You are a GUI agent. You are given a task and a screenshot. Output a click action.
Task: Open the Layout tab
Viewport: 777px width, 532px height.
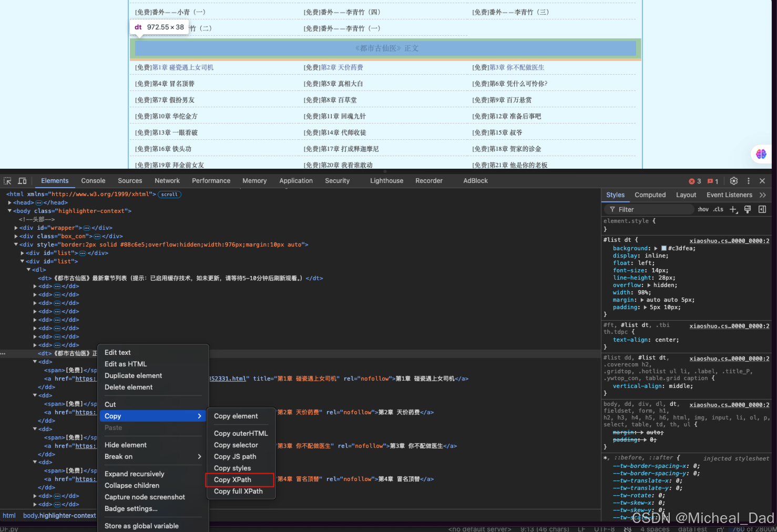[x=686, y=195]
